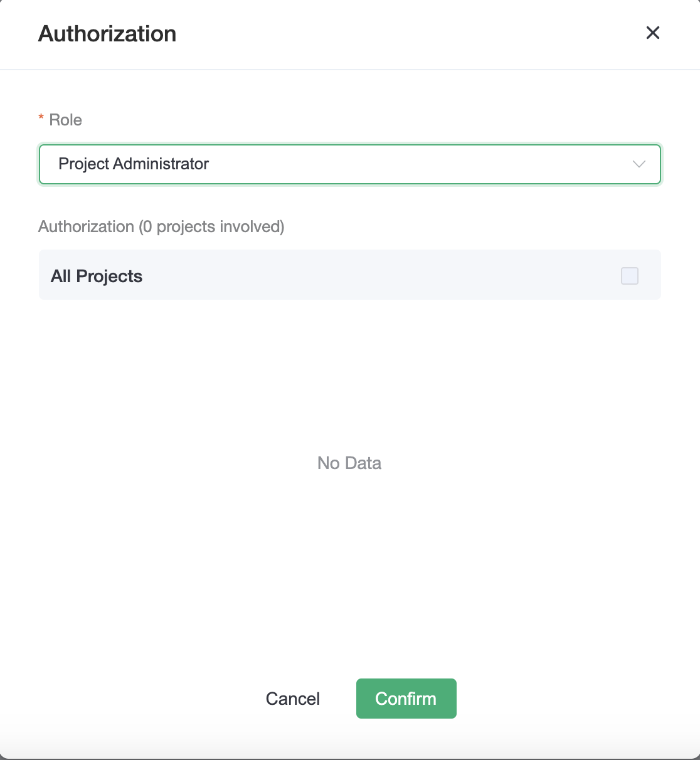Click the required asterisk beside Role
Viewport: 700px width, 760px height.
[41, 119]
